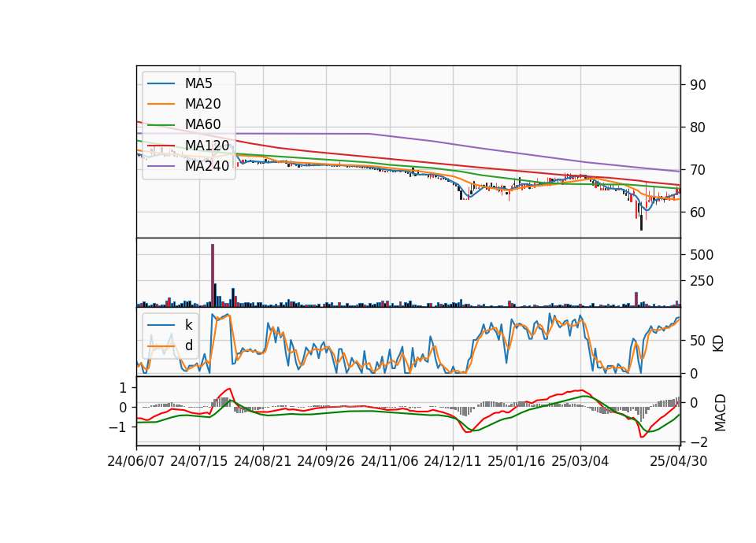Click the blue MA5 legend line sample
756x543 pixels.
click(161, 84)
